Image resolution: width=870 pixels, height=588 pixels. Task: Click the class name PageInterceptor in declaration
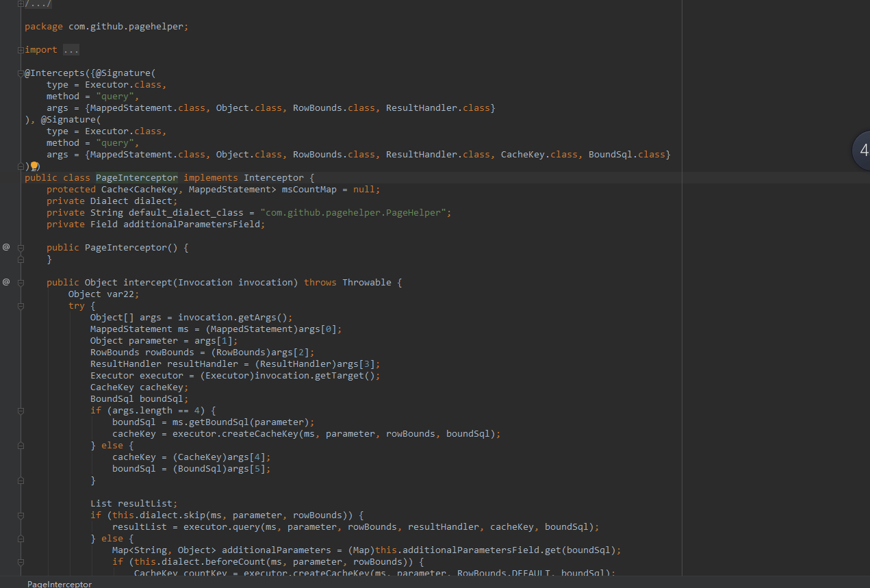[x=137, y=177]
